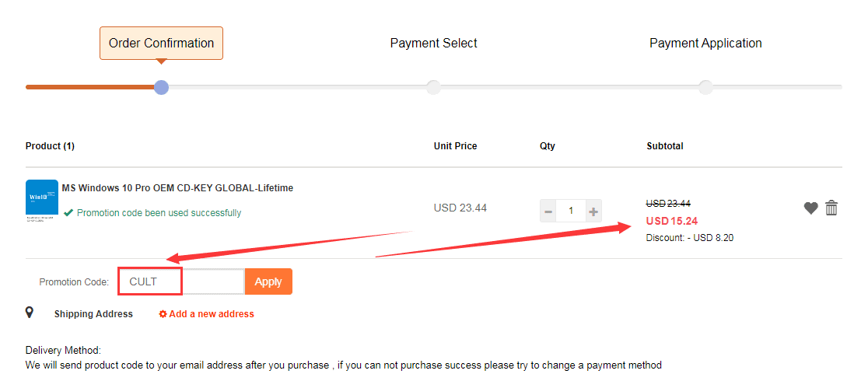Click the Payment Select progress dot

click(433, 87)
